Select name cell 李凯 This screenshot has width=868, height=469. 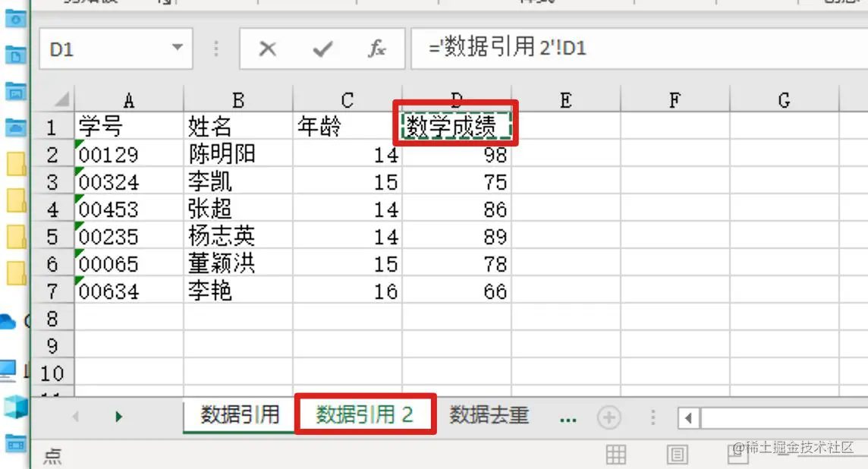coord(238,181)
